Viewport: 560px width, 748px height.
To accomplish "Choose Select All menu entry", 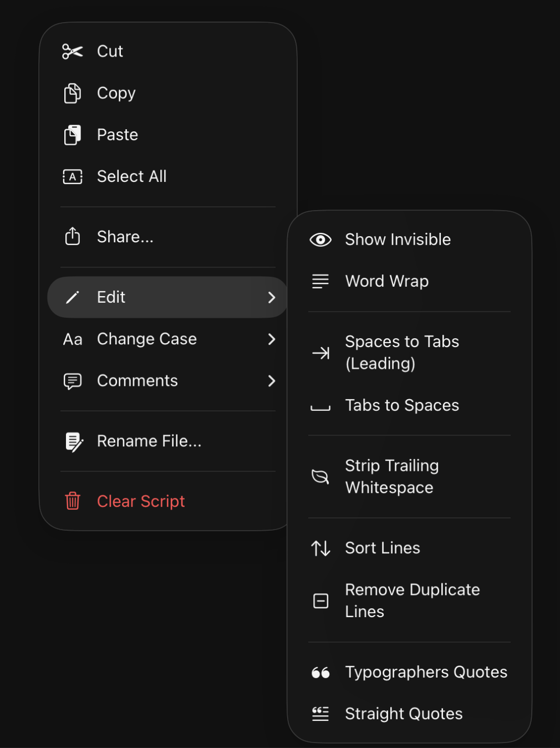I will (168, 176).
